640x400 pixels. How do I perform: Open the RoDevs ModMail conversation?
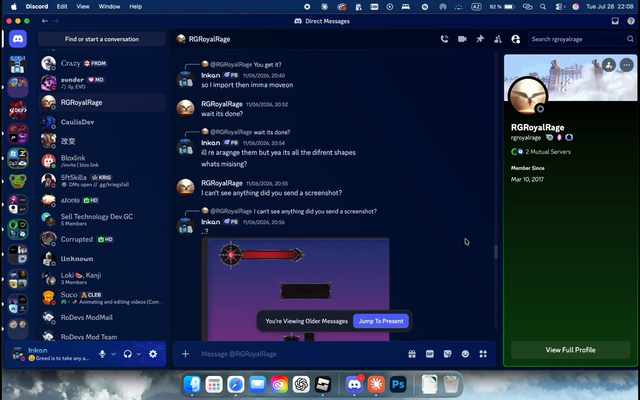click(x=102, y=318)
